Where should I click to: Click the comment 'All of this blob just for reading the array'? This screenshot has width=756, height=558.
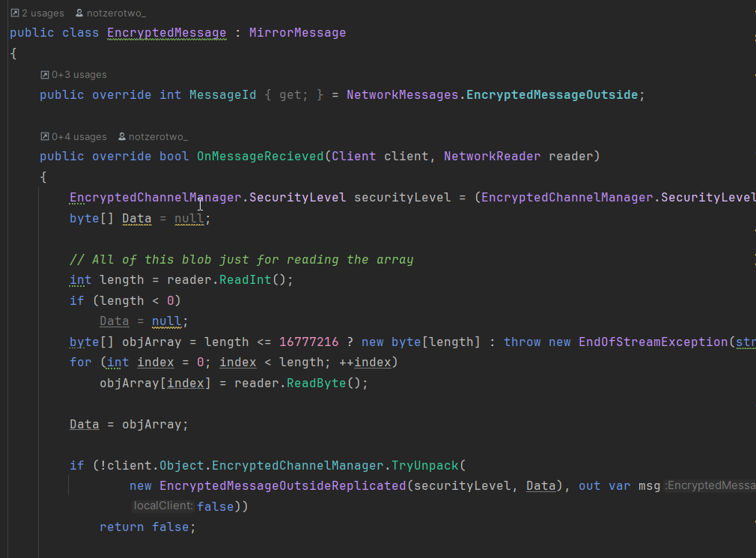242,259
